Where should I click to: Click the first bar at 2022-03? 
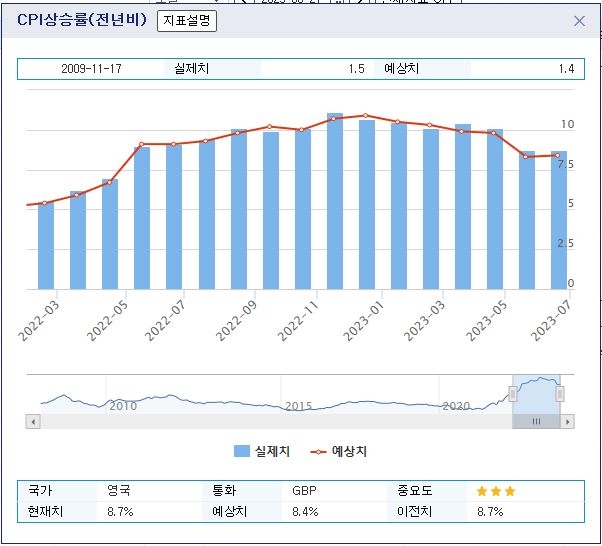coord(46,246)
